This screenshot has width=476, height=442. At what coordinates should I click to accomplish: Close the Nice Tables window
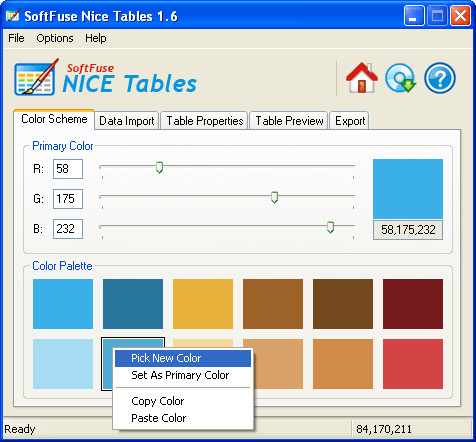pyautogui.click(x=460, y=15)
